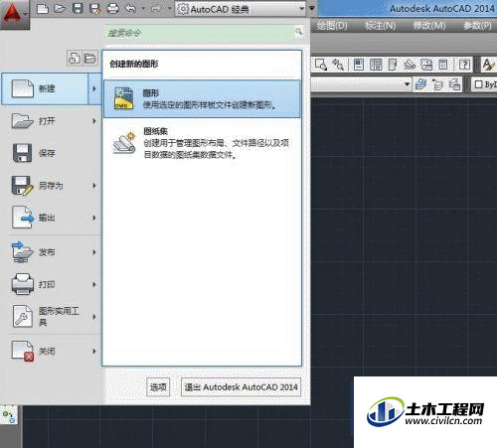Click the Zoom Window toolbar icon

pos(321,65)
